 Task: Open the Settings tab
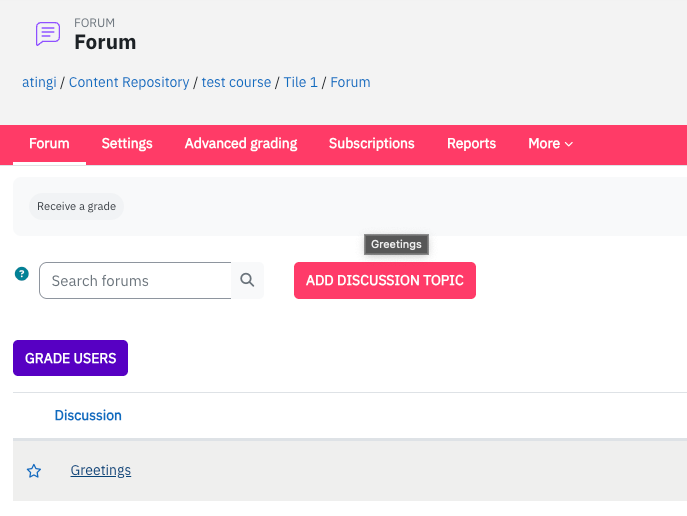127,144
